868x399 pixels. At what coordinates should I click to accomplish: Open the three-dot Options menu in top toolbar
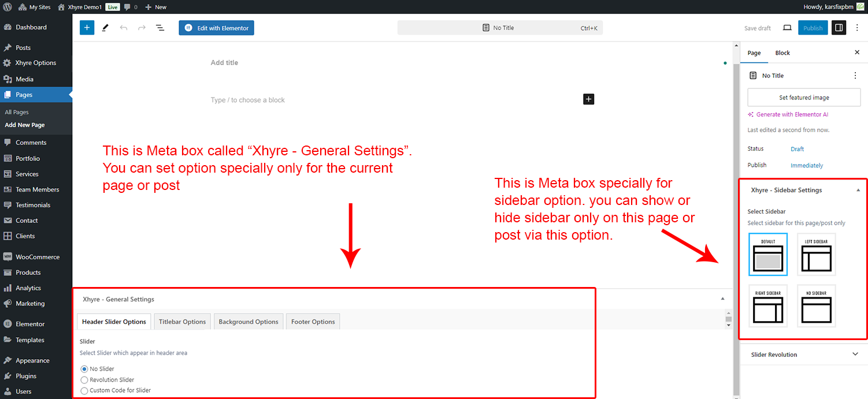[x=857, y=28]
